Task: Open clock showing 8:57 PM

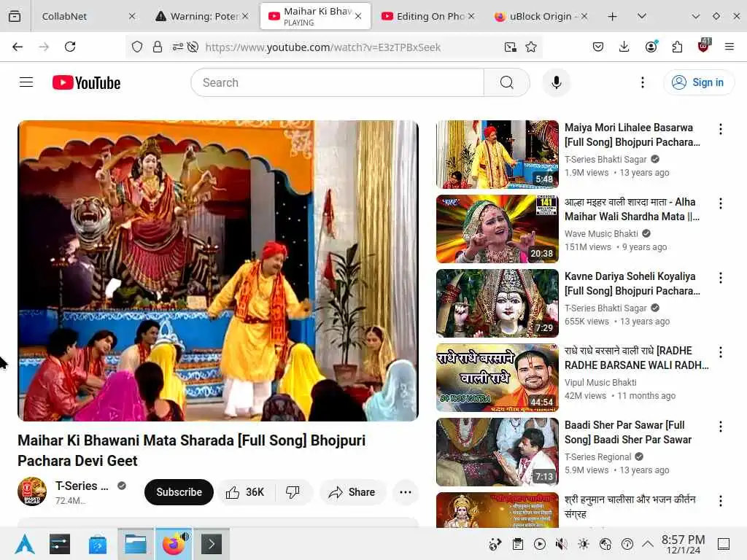Action: pyautogui.click(x=683, y=544)
